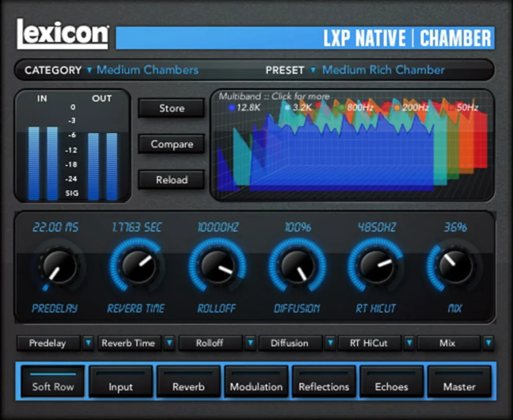513x420 pixels.
Task: Open the Master tab
Action: coord(459,386)
